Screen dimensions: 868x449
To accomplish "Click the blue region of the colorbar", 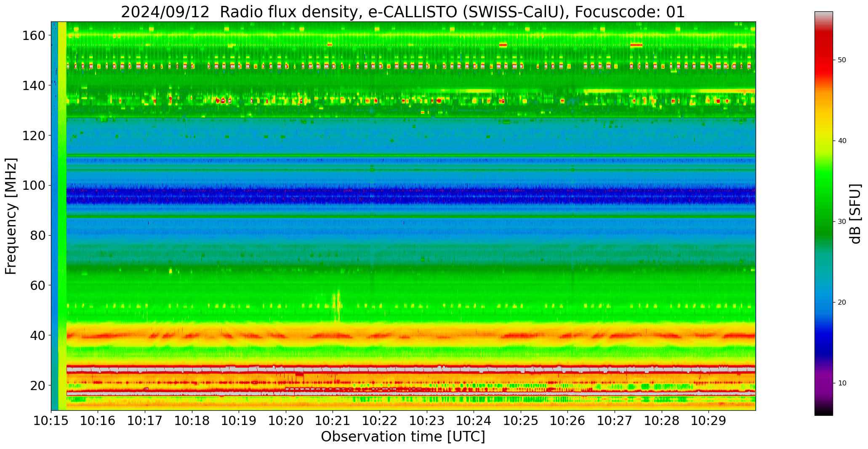I will (x=823, y=324).
